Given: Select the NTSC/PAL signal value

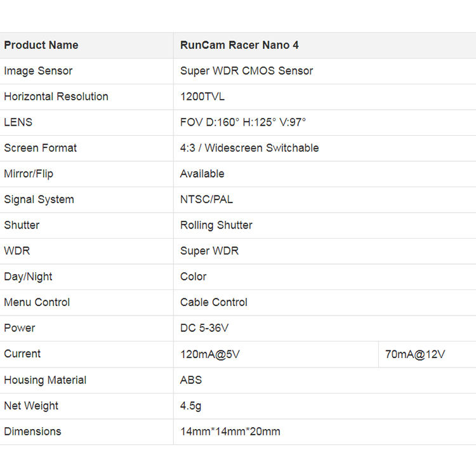Looking at the screenshot, I should (206, 199).
